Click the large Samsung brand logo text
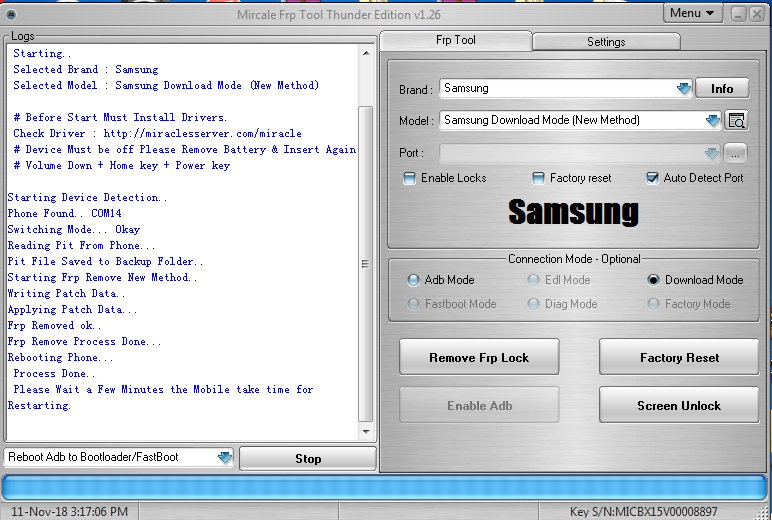 point(574,212)
